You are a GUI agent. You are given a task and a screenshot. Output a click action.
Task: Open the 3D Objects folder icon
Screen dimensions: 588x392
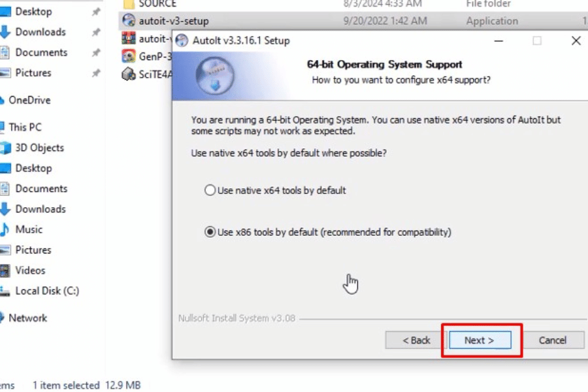click(x=5, y=148)
